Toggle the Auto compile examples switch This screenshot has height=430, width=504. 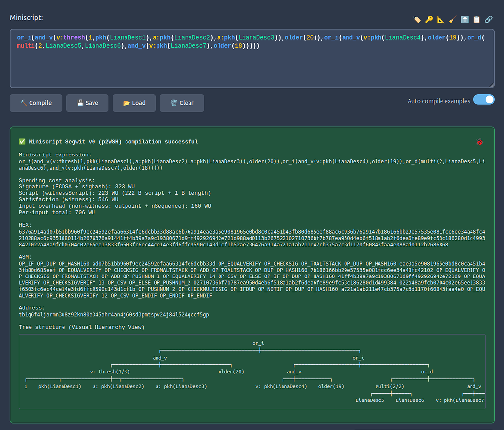[484, 100]
